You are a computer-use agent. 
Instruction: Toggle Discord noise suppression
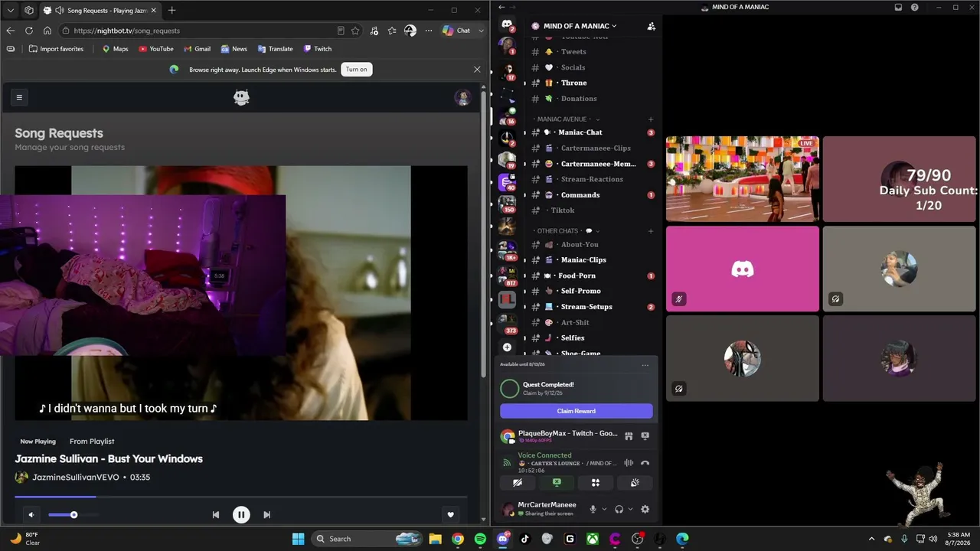629,463
